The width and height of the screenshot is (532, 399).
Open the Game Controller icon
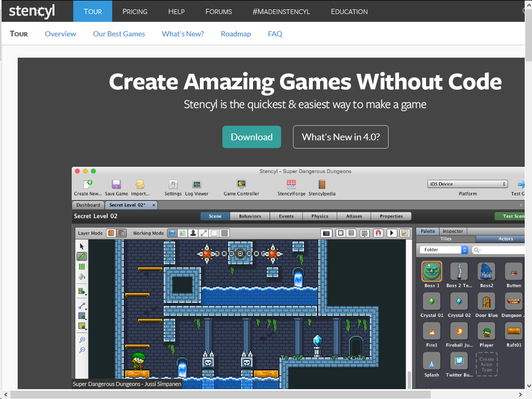[x=241, y=185]
